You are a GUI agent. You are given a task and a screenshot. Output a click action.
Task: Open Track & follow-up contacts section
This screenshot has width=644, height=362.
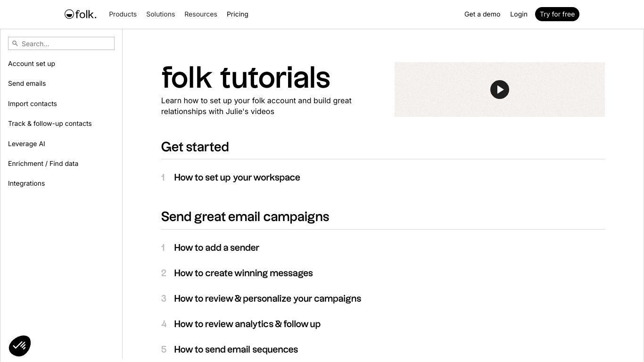pos(50,123)
